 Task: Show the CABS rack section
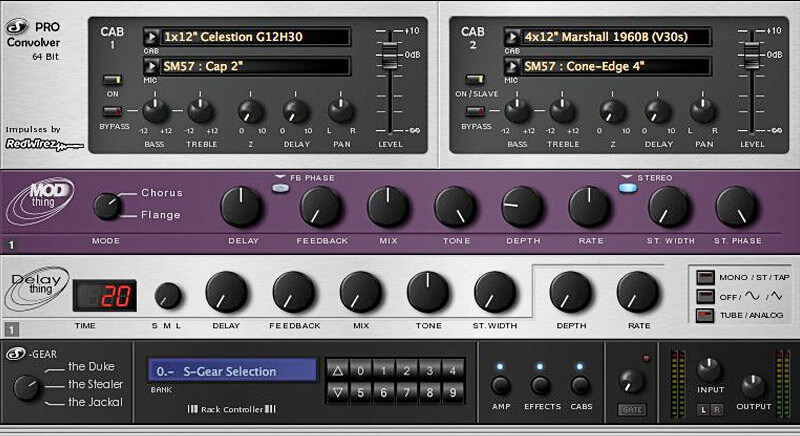point(580,386)
